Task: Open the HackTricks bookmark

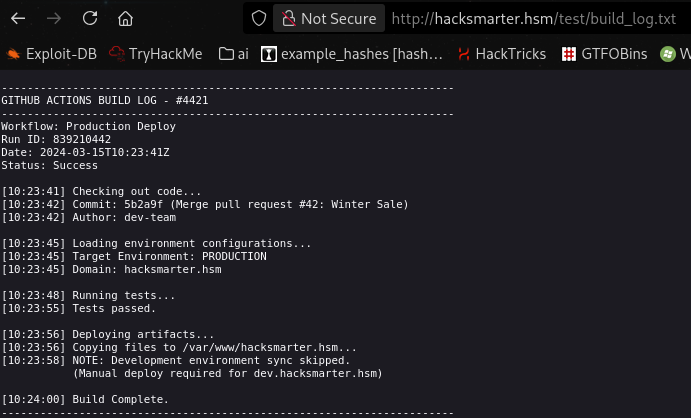Action: coord(502,54)
